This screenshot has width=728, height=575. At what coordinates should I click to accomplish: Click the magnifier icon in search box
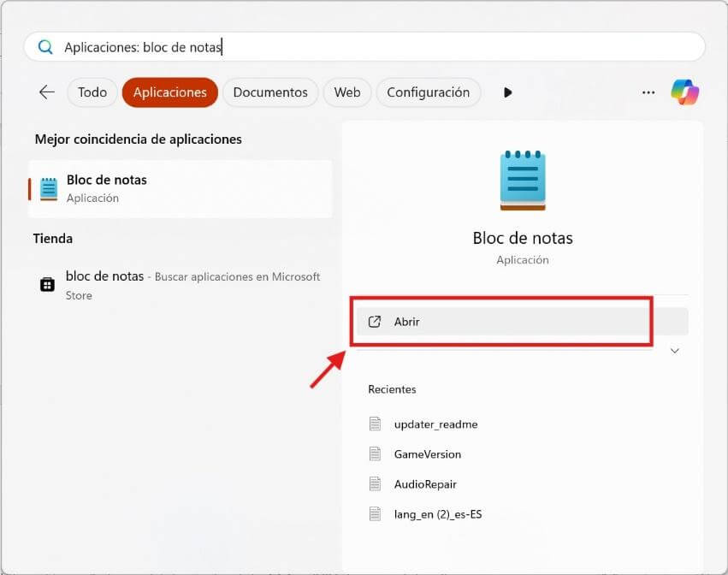click(45, 48)
